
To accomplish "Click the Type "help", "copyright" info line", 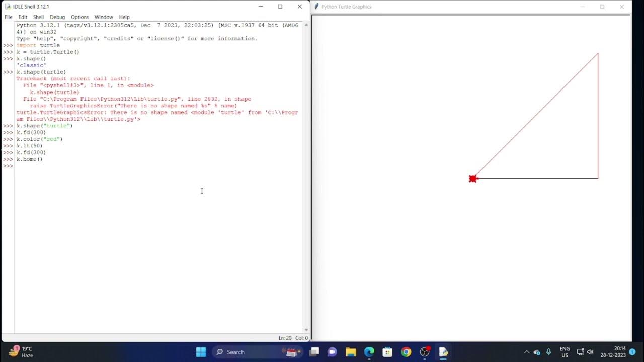I will (x=136, y=38).
